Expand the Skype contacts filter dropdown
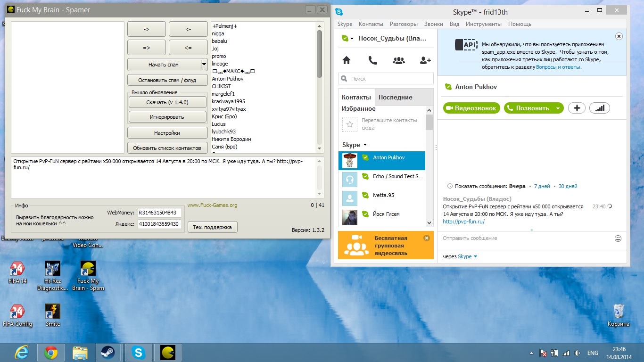644x362 pixels. coord(365,145)
